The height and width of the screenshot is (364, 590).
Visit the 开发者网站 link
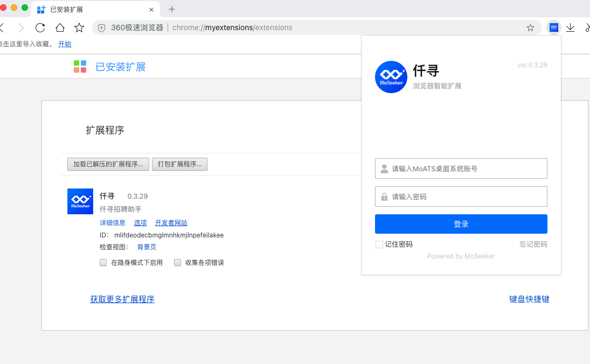[x=171, y=223]
